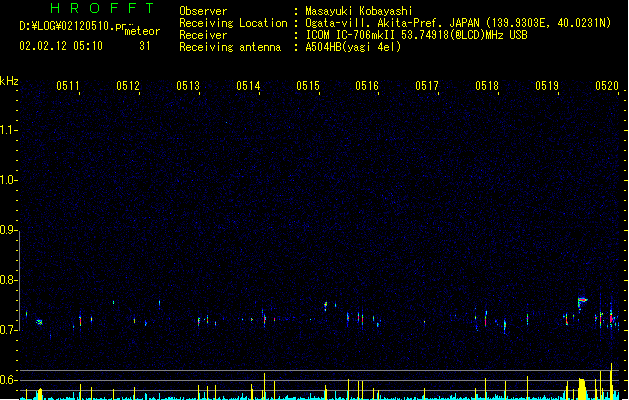Click the 0518 time marker
The height and width of the screenshot is (400, 629).
(x=487, y=86)
